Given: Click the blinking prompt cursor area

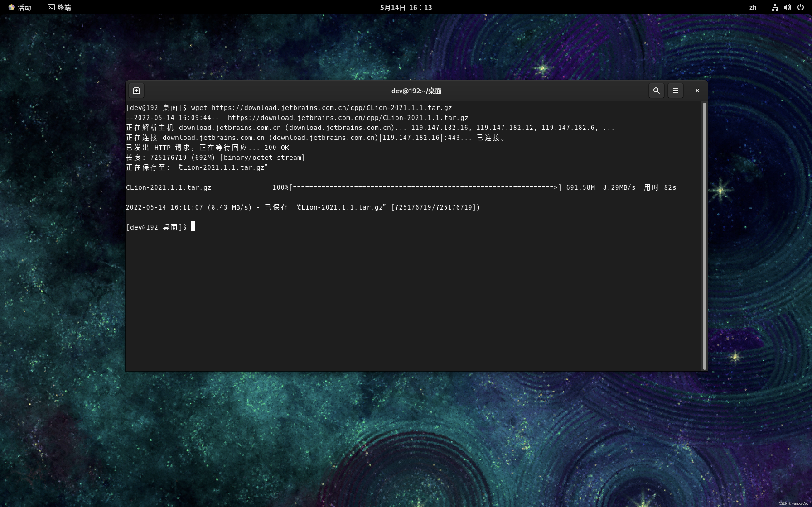Looking at the screenshot, I should pyautogui.click(x=193, y=227).
